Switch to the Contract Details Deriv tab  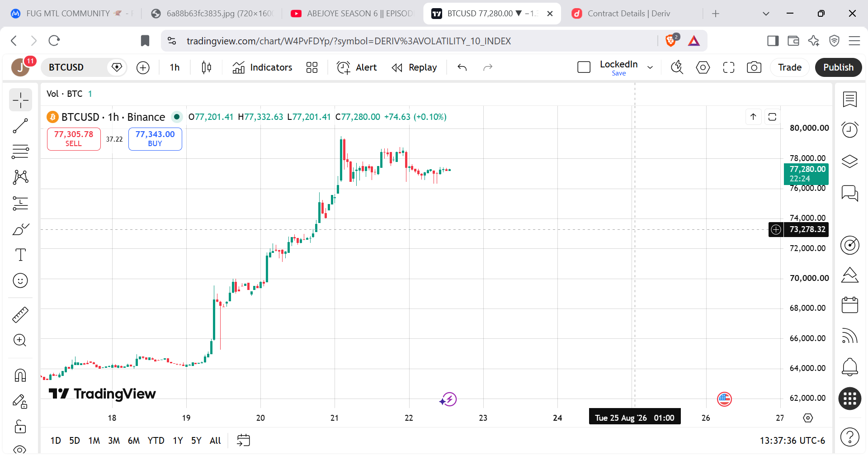(x=628, y=14)
